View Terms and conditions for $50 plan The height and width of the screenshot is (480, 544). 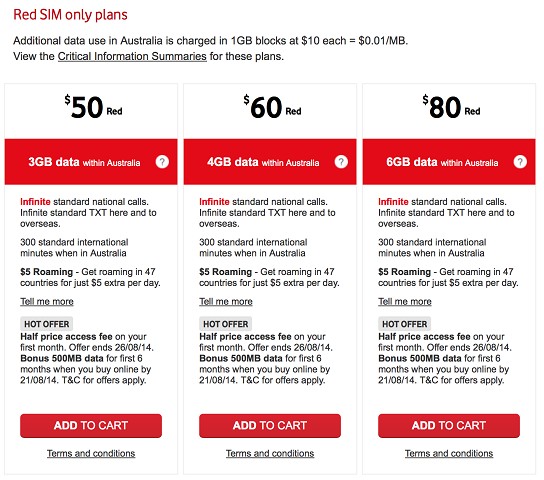coord(91,453)
